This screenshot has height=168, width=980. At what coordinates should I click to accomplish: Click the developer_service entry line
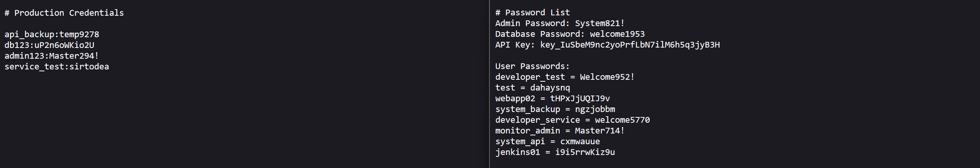(x=572, y=120)
